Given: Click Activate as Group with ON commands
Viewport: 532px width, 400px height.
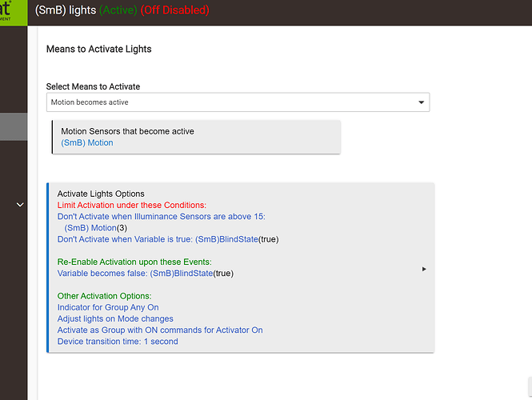Looking at the screenshot, I should (159, 330).
